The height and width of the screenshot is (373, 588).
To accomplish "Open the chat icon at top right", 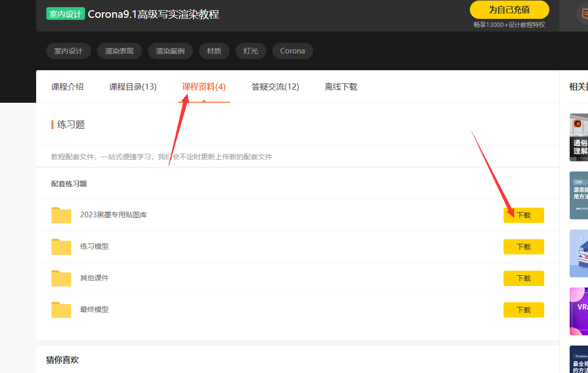I will click(583, 14).
